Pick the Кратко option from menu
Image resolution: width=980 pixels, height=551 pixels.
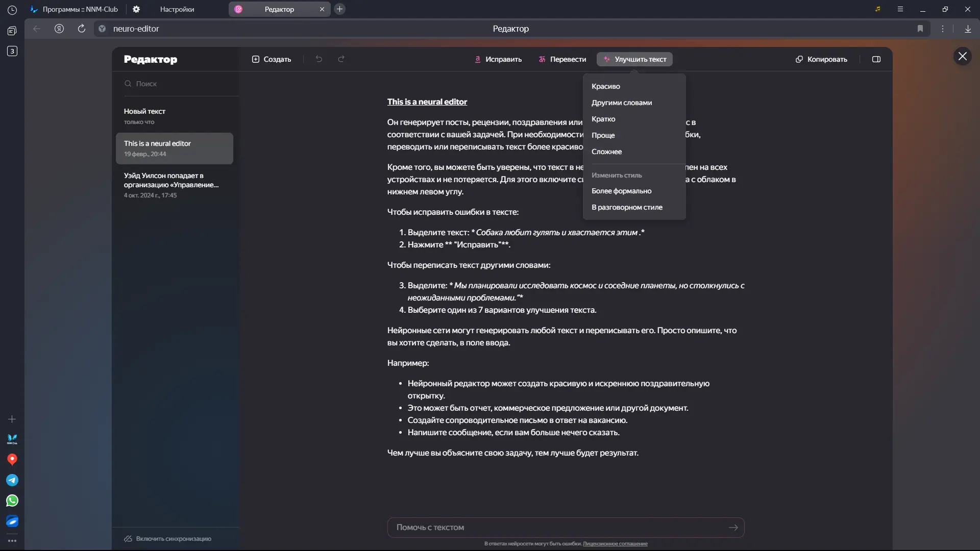603,119
